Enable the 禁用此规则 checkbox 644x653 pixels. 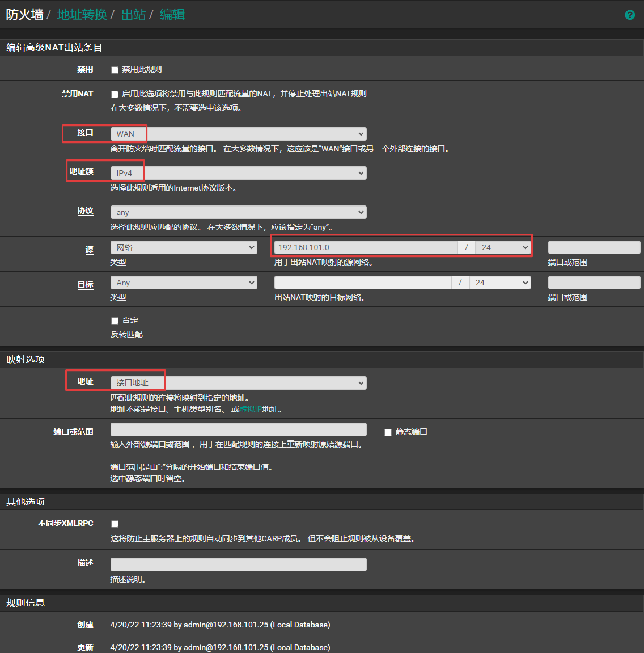[x=115, y=70]
